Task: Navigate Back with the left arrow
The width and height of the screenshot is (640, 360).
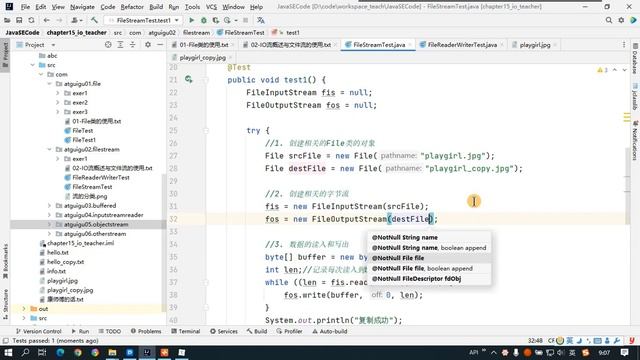Action: [47, 20]
